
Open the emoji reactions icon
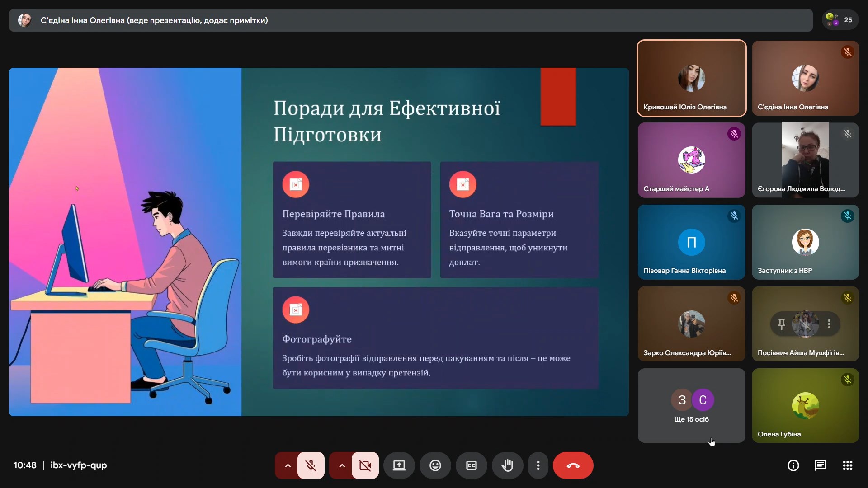435,465
